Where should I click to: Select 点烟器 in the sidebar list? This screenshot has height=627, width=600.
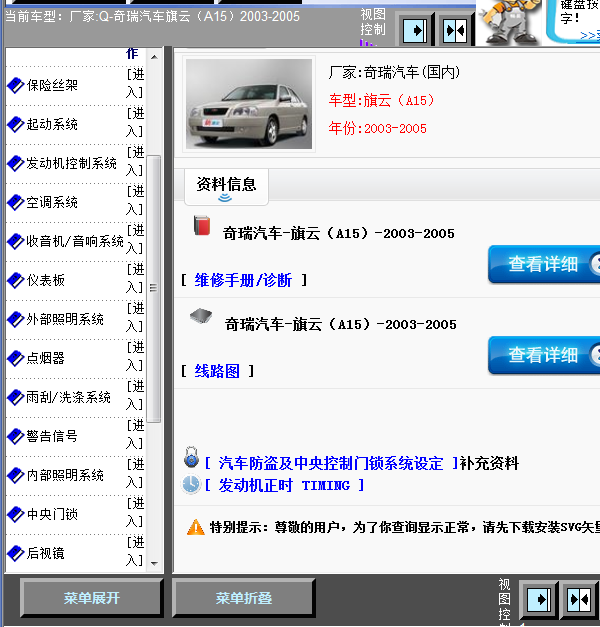(x=46, y=358)
